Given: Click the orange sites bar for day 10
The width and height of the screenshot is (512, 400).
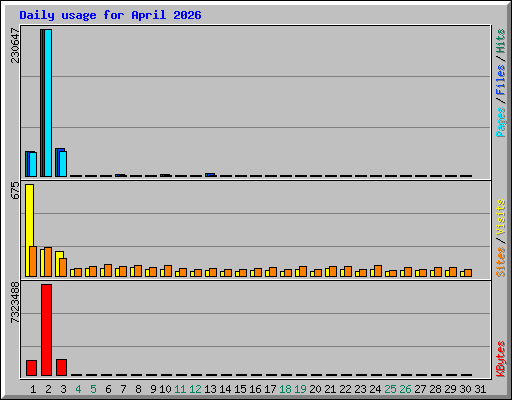Looking at the screenshot, I should 168,271.
